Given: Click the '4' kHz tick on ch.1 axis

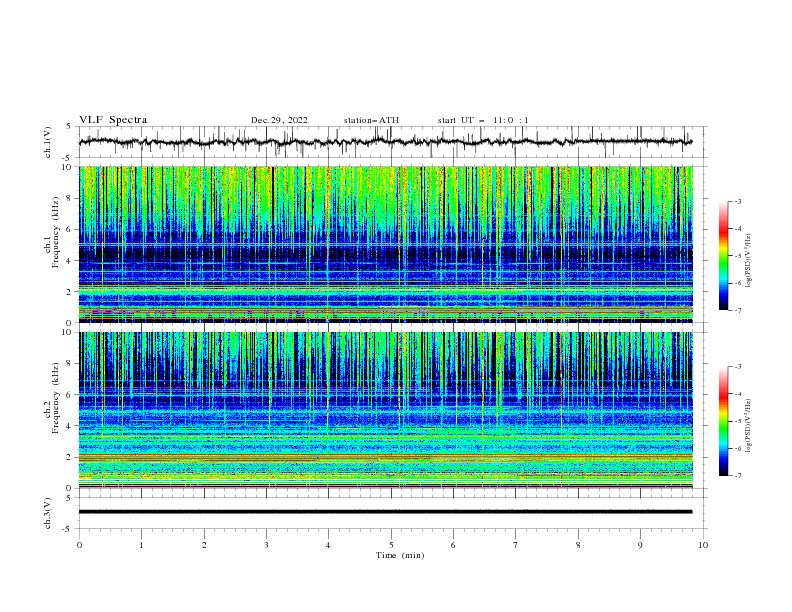Looking at the screenshot, I should click(x=70, y=261).
